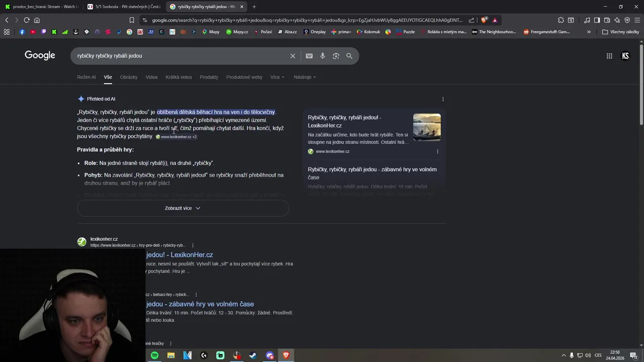
Task: Close the current Google search tab
Action: coord(242,7)
